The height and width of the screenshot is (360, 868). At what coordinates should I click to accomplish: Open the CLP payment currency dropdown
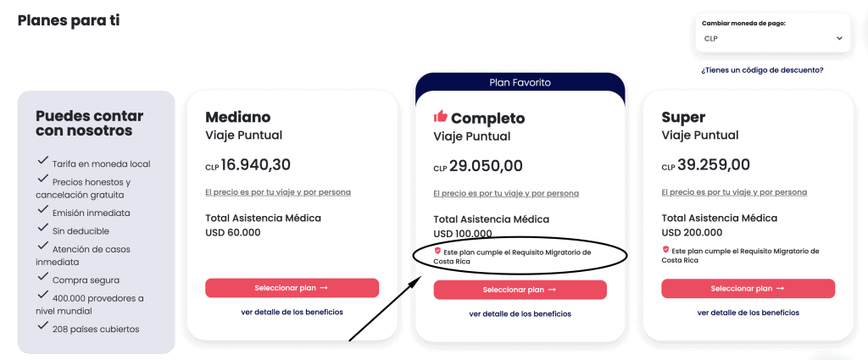pos(773,39)
